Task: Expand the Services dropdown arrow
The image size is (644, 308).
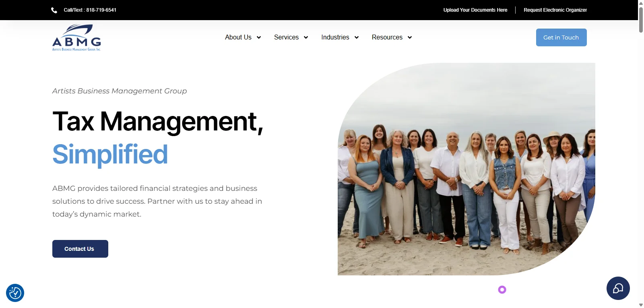Action: 306,37
